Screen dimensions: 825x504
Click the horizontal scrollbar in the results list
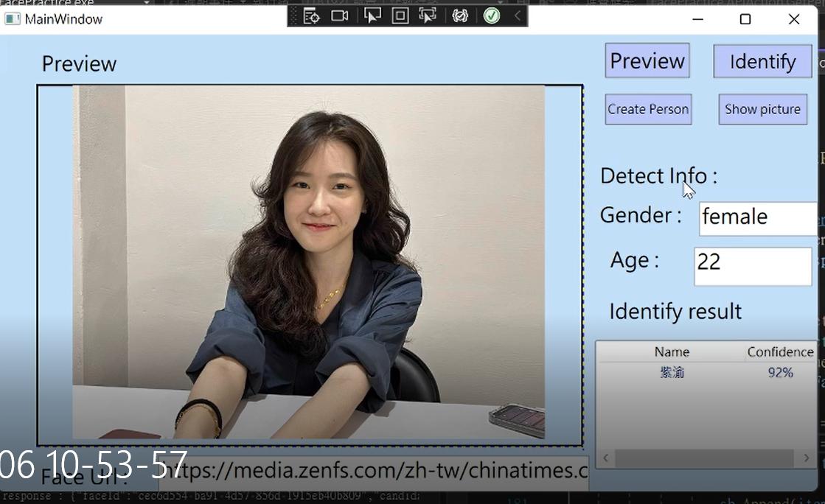(704, 458)
